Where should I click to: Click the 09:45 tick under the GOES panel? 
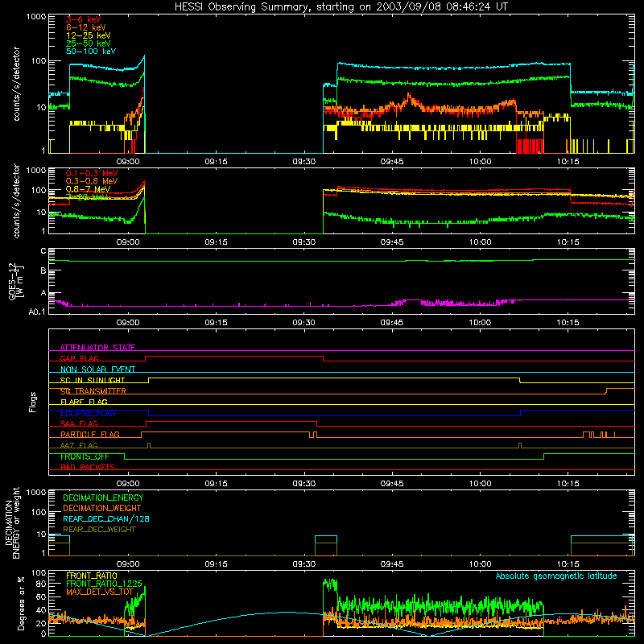point(392,323)
